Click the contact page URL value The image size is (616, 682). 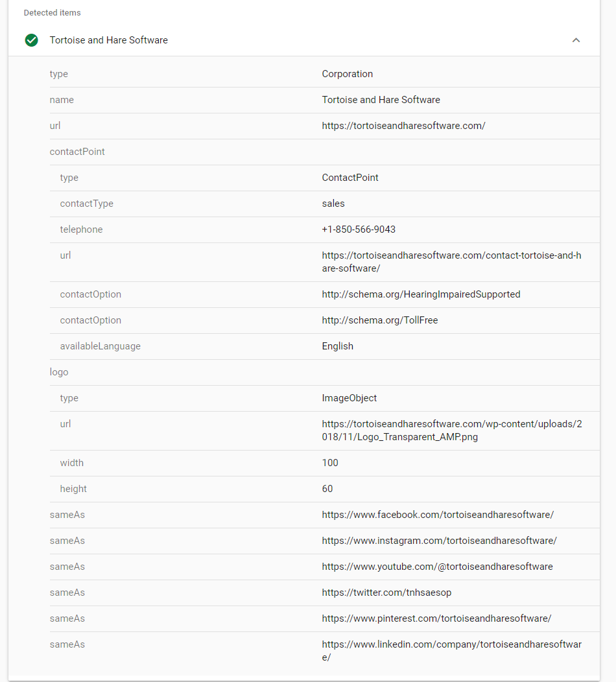(x=451, y=261)
